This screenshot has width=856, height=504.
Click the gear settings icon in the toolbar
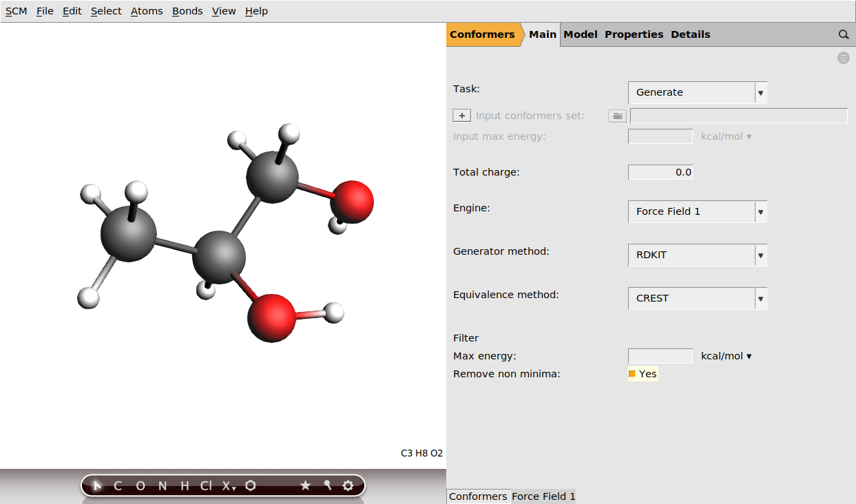click(347, 485)
